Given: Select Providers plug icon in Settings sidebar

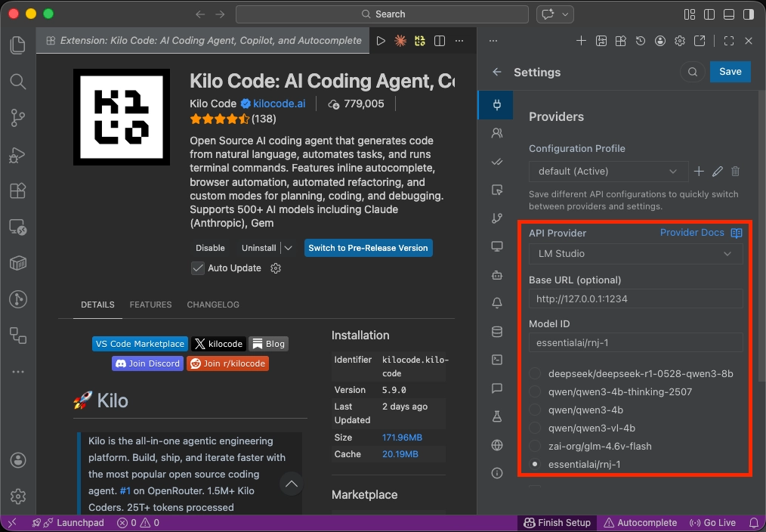Looking at the screenshot, I should [497, 104].
